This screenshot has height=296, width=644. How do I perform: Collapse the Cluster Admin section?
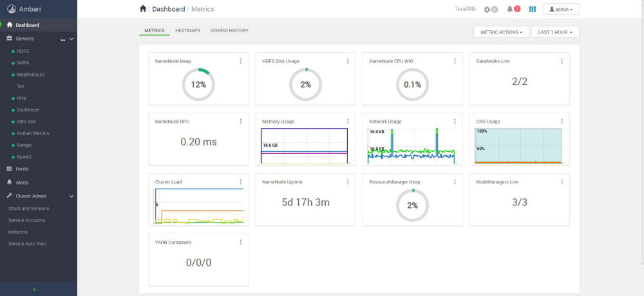point(71,196)
